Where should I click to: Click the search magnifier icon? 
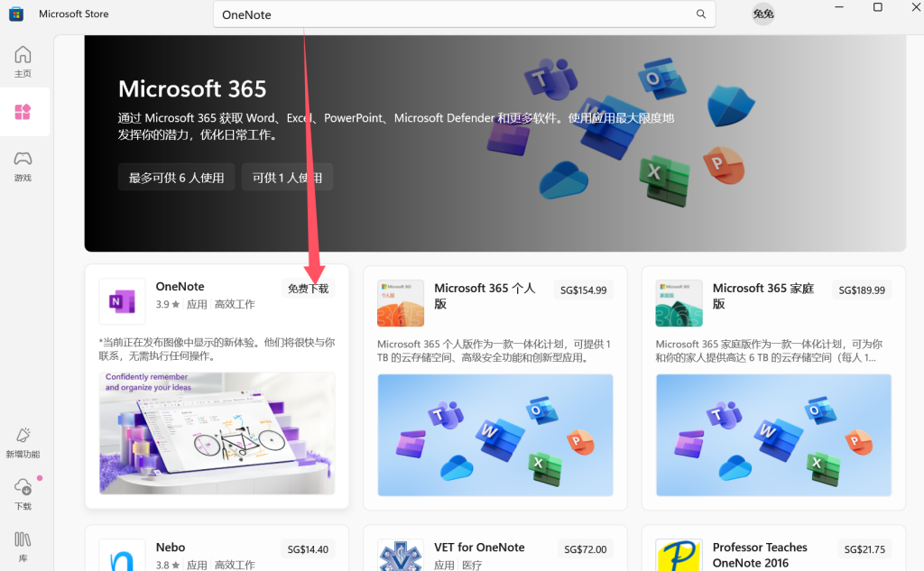pos(700,14)
